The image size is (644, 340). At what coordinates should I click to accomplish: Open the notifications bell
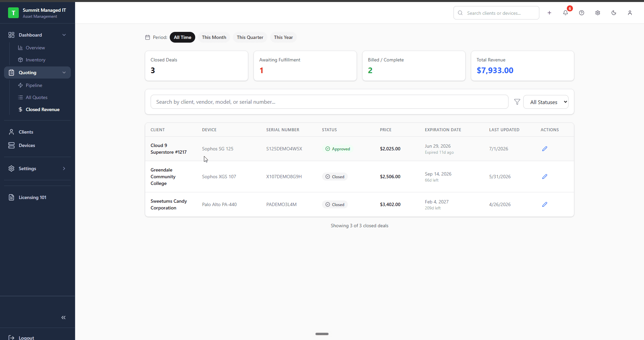[x=566, y=13]
